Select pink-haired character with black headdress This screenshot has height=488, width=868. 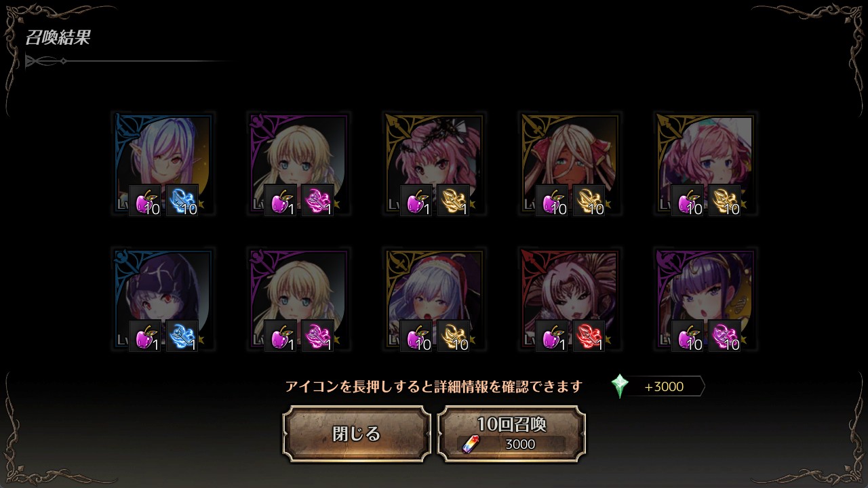(434, 164)
